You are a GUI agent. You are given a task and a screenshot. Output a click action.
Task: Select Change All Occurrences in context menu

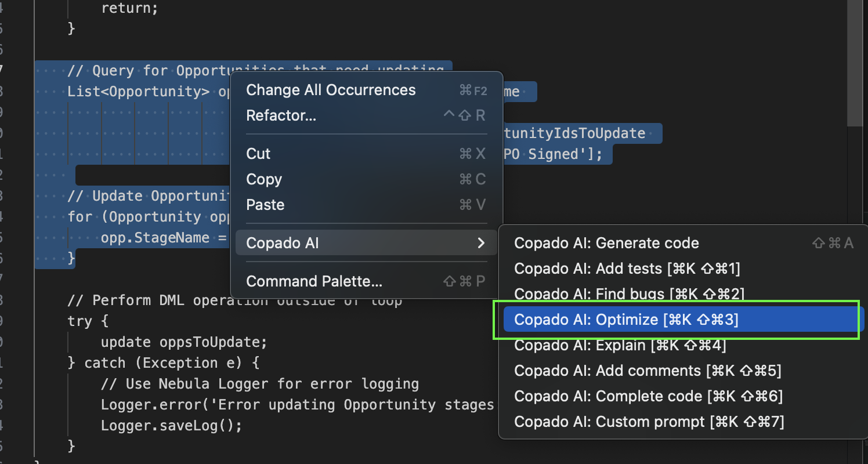coord(331,90)
